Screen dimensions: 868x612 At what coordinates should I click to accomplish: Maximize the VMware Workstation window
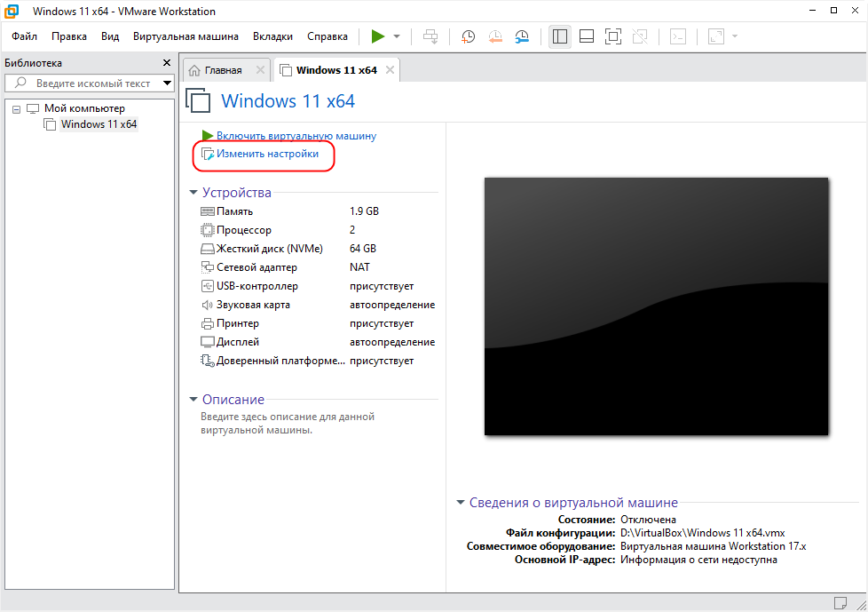click(833, 11)
